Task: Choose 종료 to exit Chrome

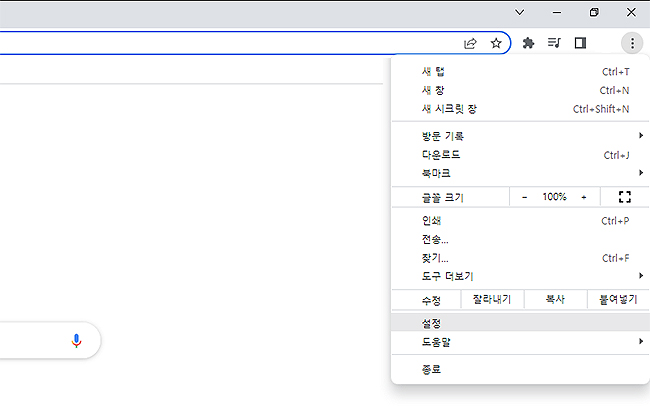Action: pyautogui.click(x=520, y=369)
